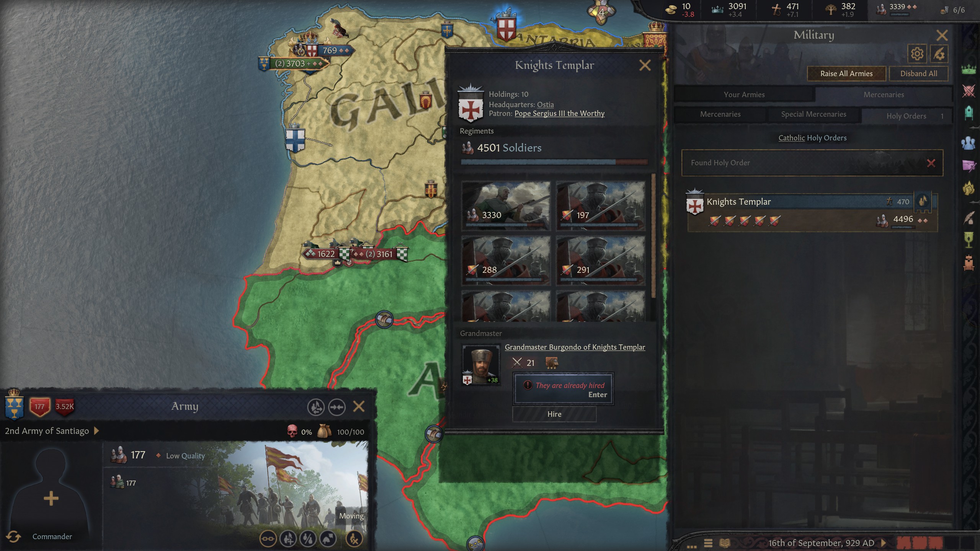Image resolution: width=980 pixels, height=551 pixels.
Task: Open the hamburger menu in bottom bar
Action: click(x=708, y=543)
